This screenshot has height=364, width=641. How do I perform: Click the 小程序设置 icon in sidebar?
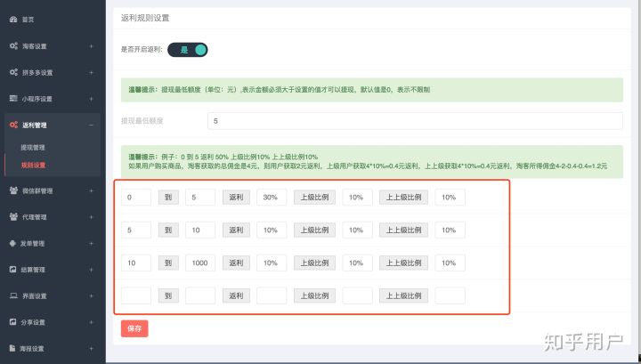pos(13,99)
